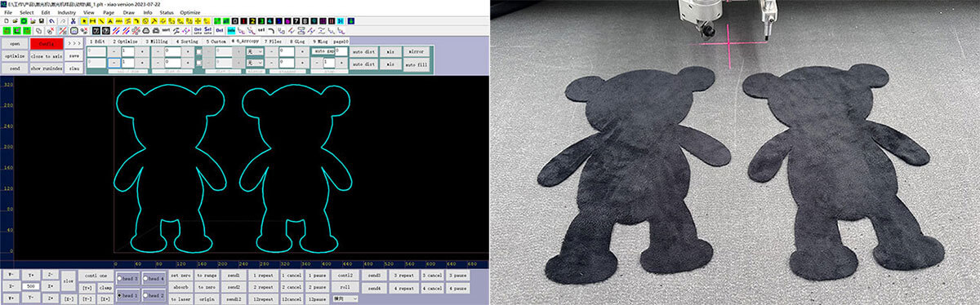Click the 'to laser' button

[180, 299]
